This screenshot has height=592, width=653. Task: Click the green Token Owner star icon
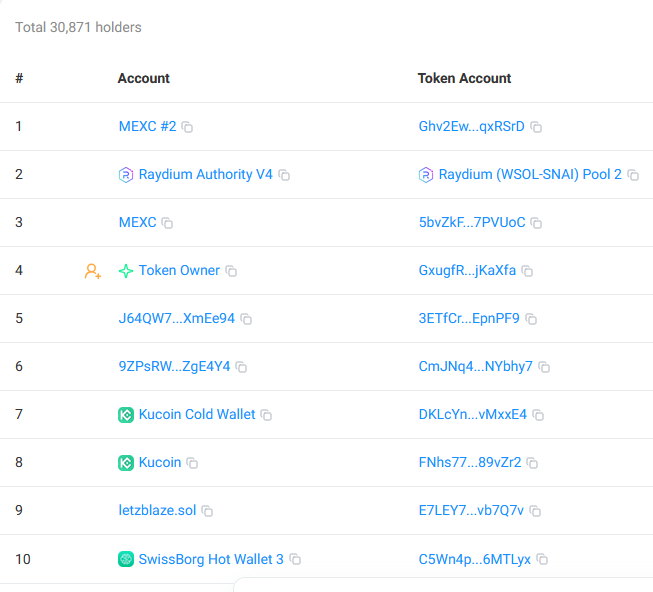click(x=126, y=271)
